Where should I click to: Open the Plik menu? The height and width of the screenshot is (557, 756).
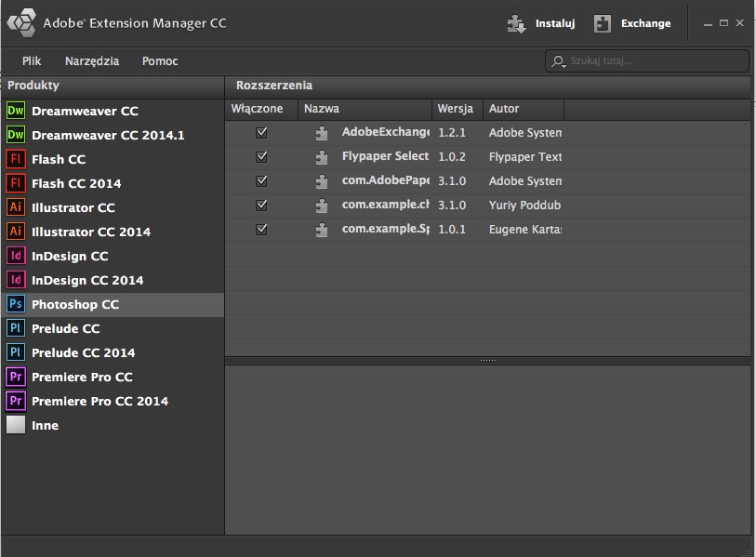click(32, 61)
